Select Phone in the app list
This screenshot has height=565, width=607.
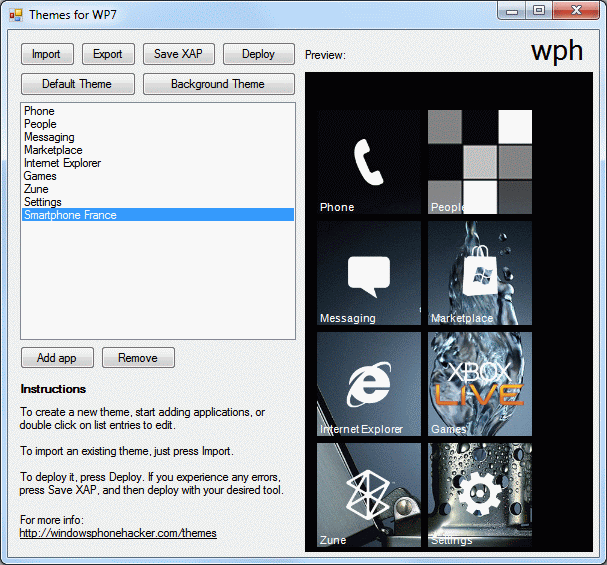point(158,111)
